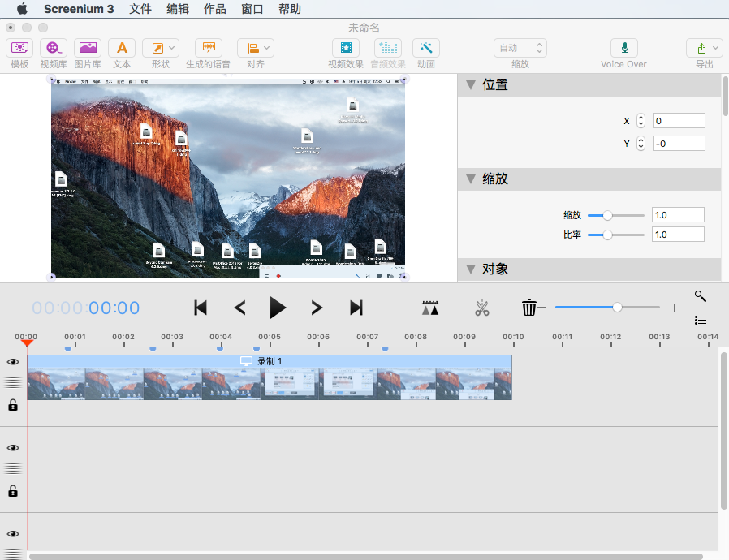Image resolution: width=729 pixels, height=560 pixels.
Task: Open the 形状 shapes dropdown
Action: [161, 49]
